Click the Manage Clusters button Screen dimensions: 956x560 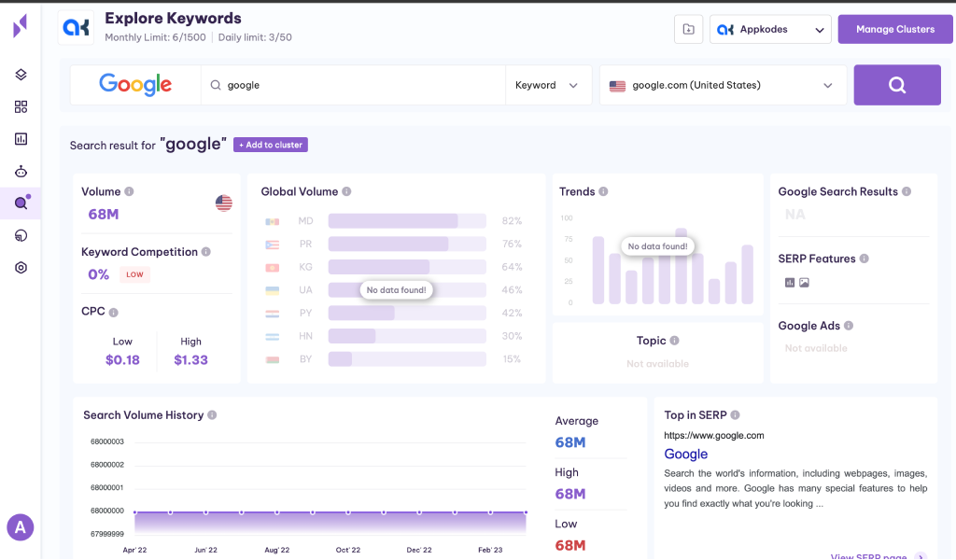point(895,29)
